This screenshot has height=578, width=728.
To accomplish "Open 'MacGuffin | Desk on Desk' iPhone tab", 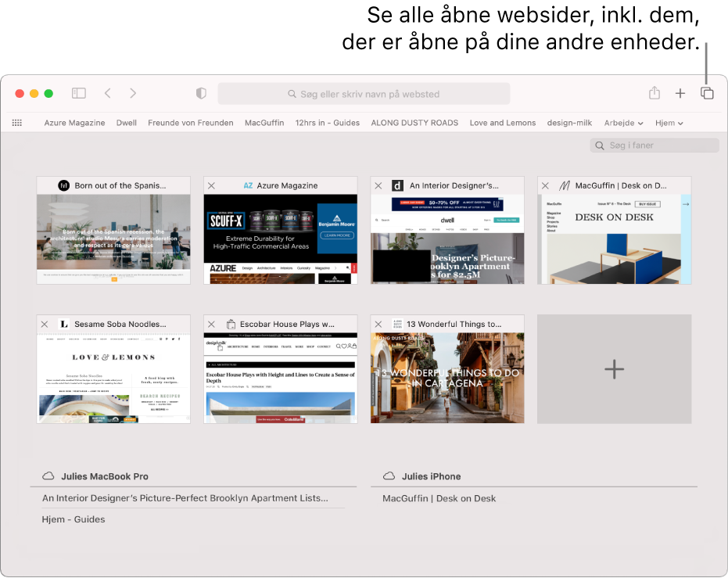I will coord(439,498).
